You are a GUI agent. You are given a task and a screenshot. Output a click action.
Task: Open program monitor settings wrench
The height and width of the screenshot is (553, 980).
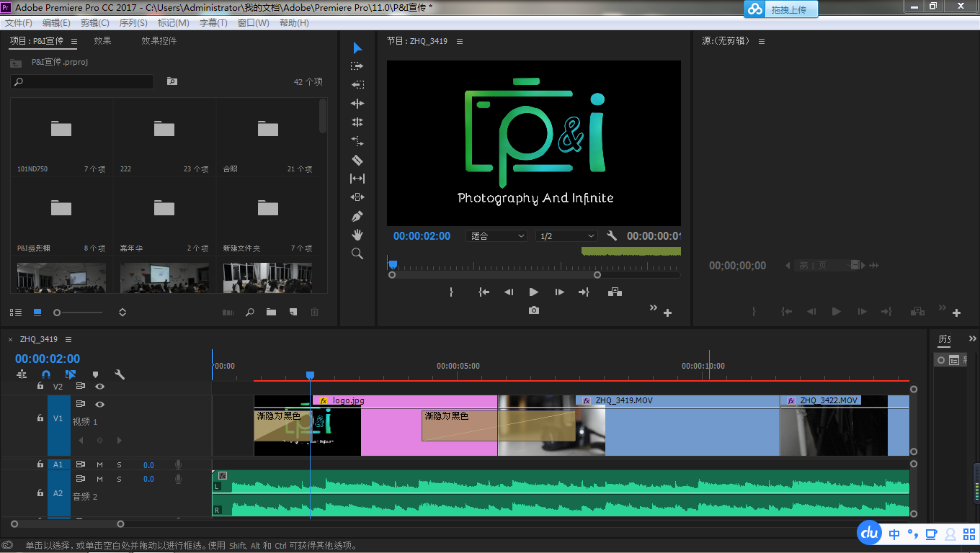pyautogui.click(x=612, y=235)
